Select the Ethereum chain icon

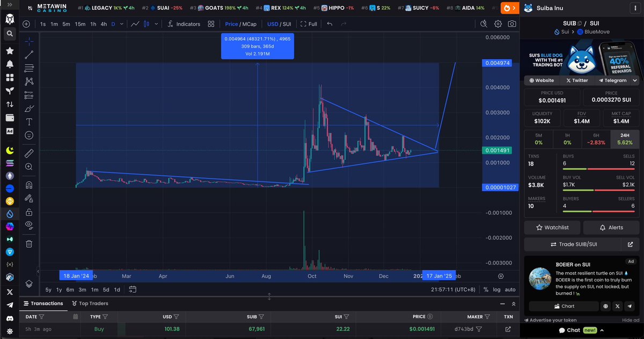[x=10, y=176]
